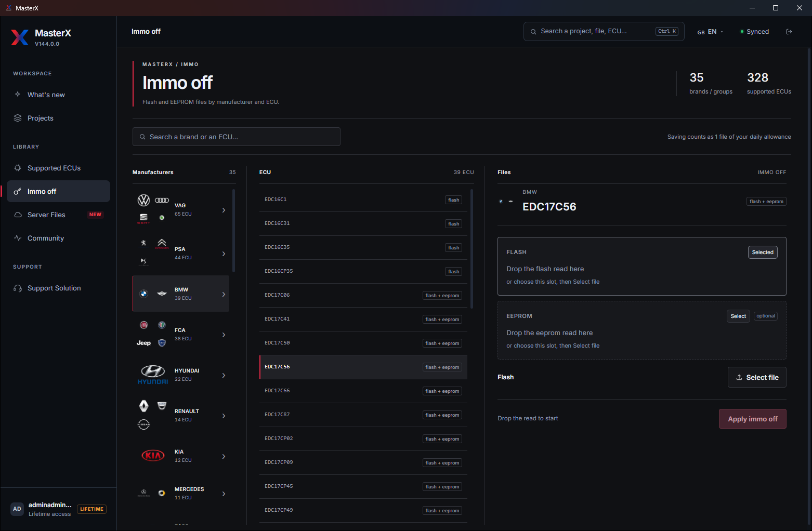812x531 pixels.
Task: Expand RENAULT manufacturer chevron
Action: click(224, 416)
